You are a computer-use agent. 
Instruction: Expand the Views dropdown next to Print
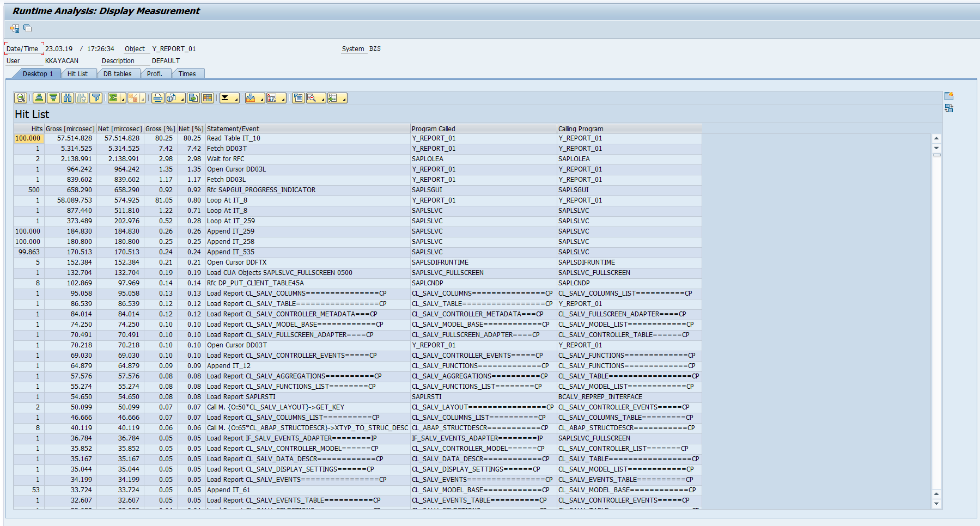pyautogui.click(x=182, y=99)
